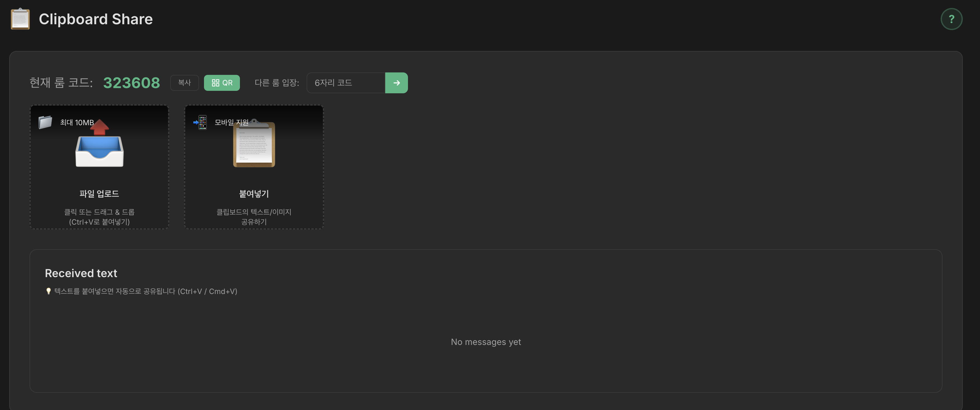Click the Clipboard Share logo icon
This screenshot has height=410, width=980.
click(20, 19)
